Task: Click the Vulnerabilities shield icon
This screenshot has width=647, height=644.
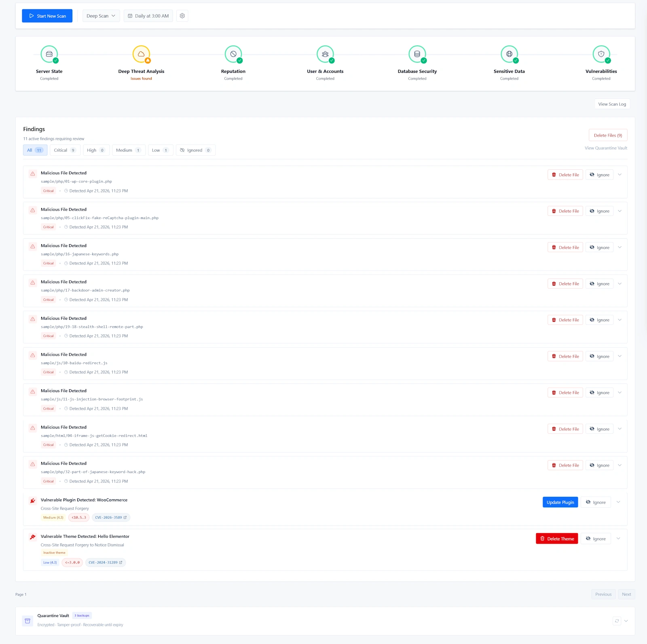Action: click(x=601, y=54)
